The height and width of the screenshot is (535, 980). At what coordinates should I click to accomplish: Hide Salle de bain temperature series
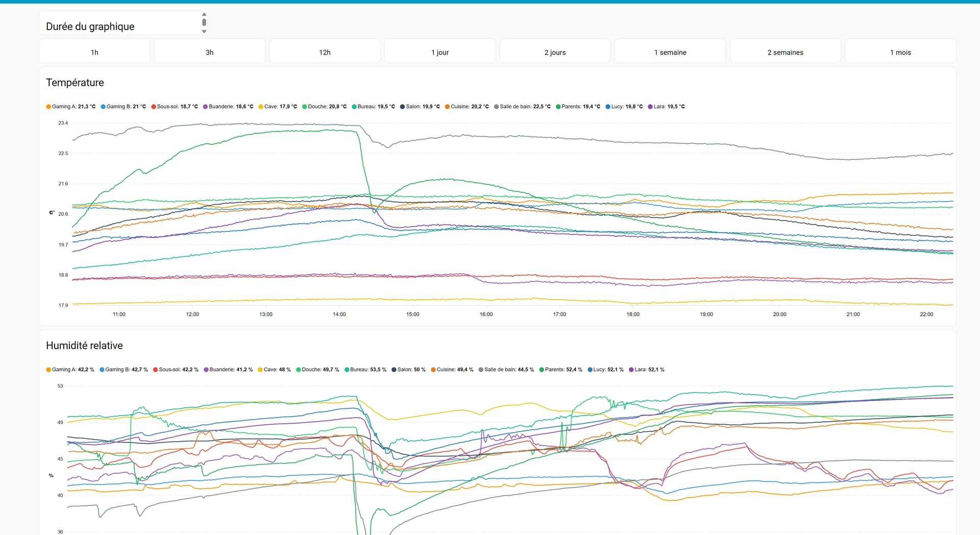point(522,107)
